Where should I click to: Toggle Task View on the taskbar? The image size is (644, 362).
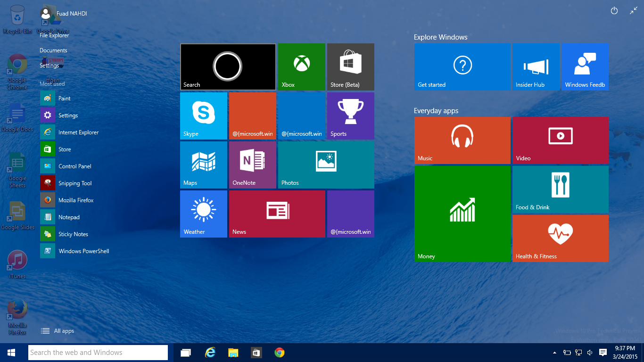(x=186, y=353)
